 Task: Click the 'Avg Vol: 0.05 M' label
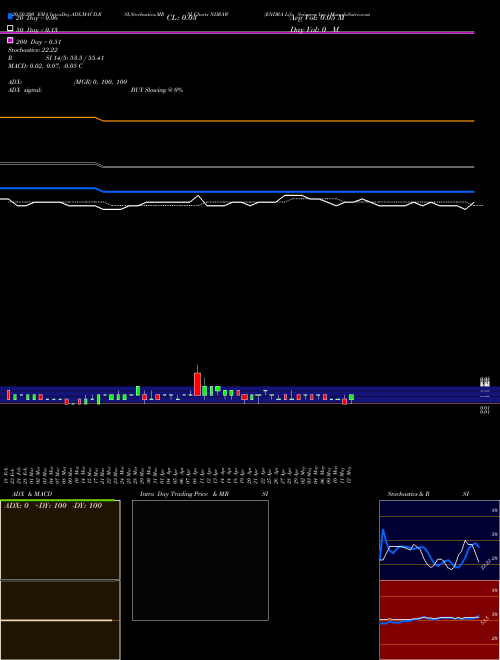coord(317,18)
